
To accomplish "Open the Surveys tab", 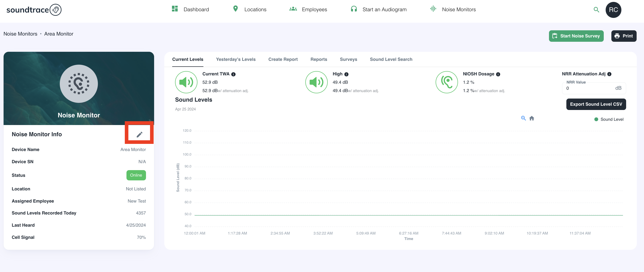I will 348,59.
